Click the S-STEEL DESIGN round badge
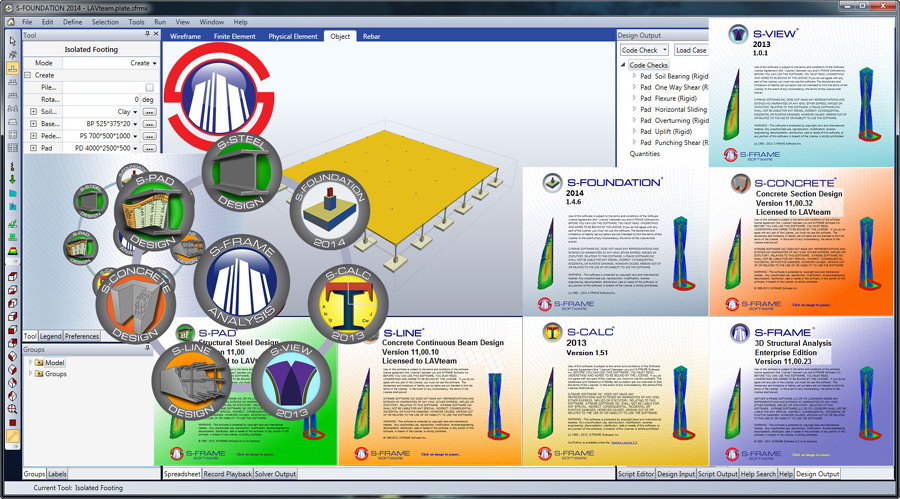The image size is (900, 499). coord(242,172)
